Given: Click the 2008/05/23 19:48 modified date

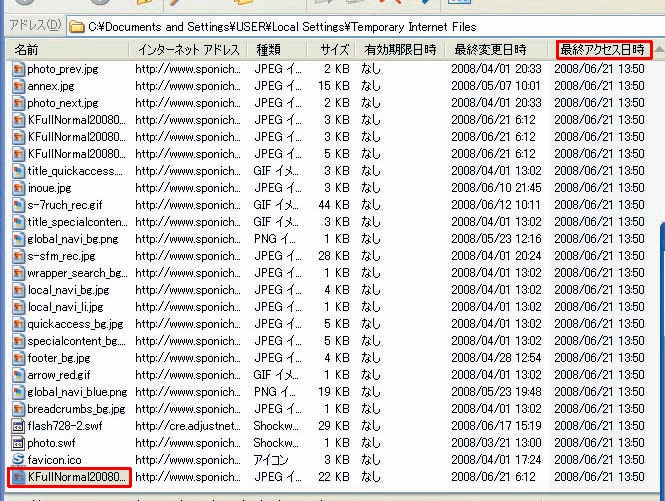Looking at the screenshot, I should click(496, 392).
